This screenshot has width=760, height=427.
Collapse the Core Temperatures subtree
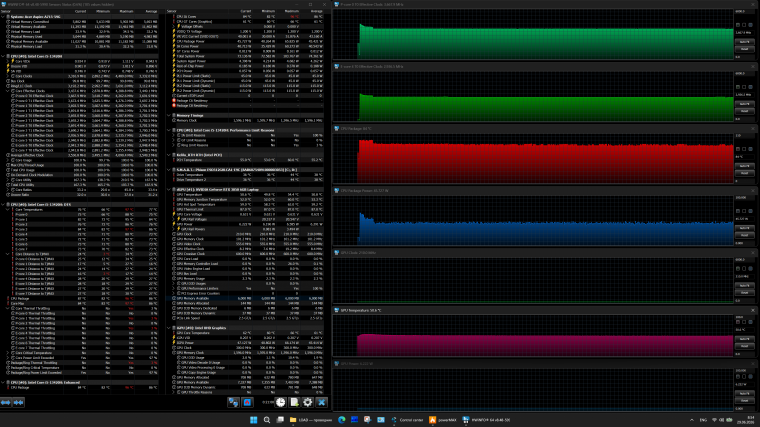tap(8, 209)
